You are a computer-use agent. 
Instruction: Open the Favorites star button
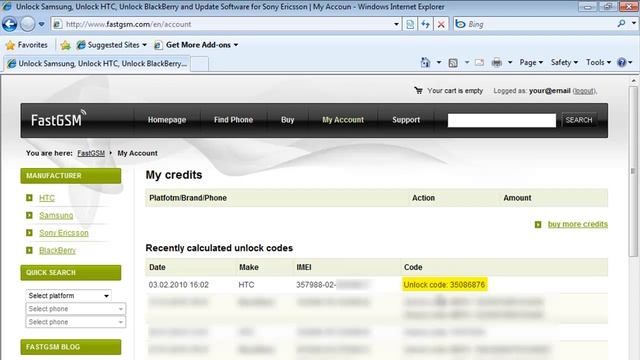coord(27,45)
